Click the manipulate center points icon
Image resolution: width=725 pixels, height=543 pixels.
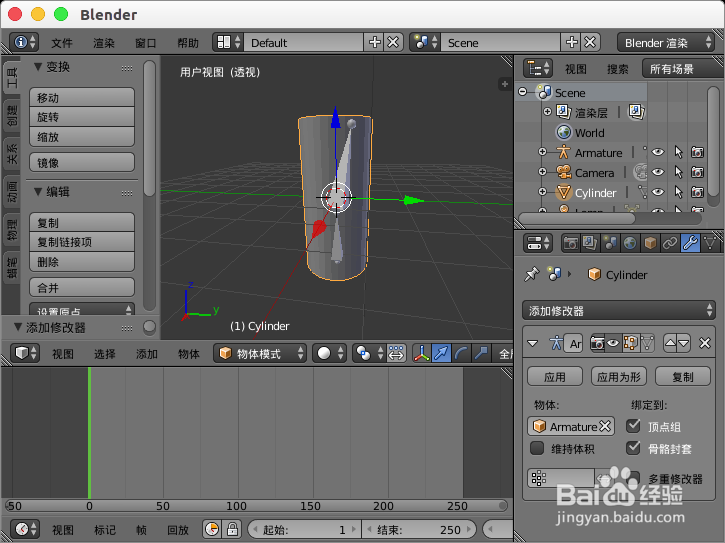[x=396, y=354]
